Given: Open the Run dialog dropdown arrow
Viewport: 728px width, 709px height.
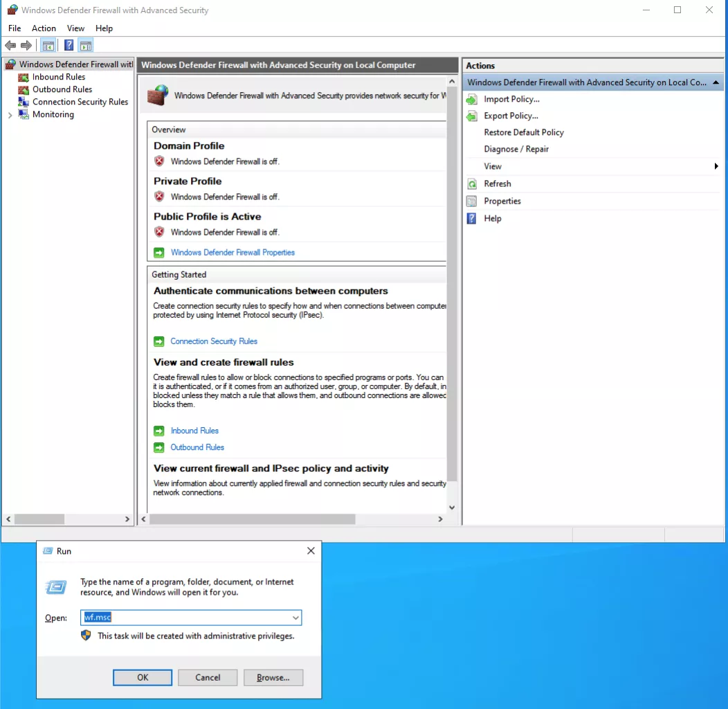Looking at the screenshot, I should tap(295, 618).
